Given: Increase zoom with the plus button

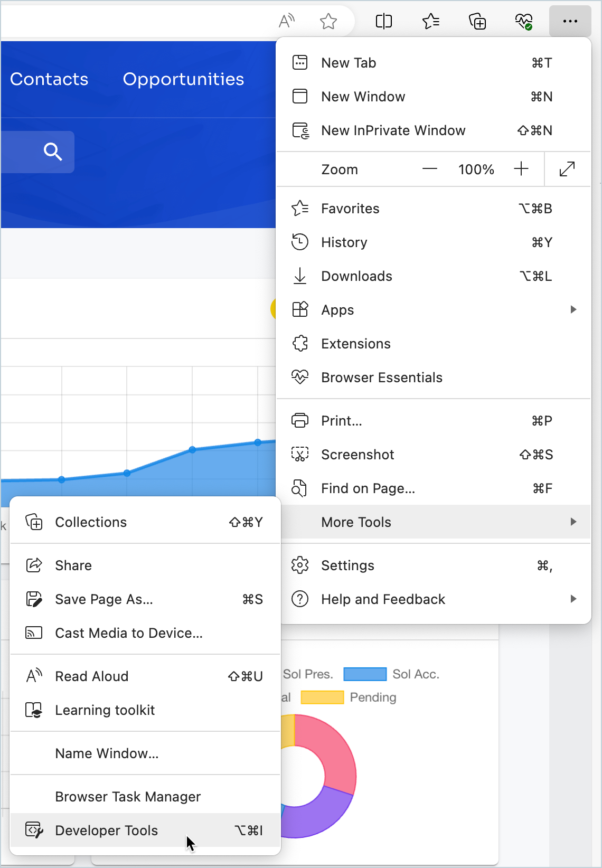Looking at the screenshot, I should 521,169.
